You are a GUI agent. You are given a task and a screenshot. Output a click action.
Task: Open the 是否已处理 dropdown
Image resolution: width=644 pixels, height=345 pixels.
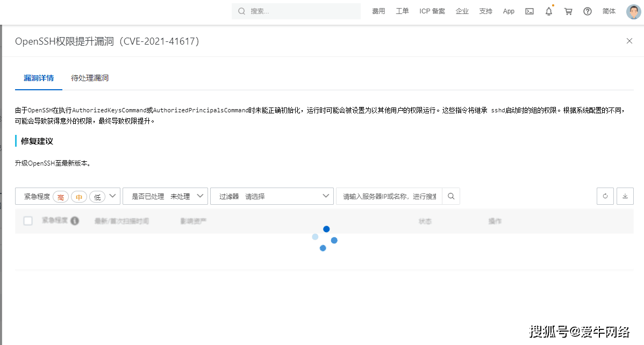pyautogui.click(x=165, y=196)
